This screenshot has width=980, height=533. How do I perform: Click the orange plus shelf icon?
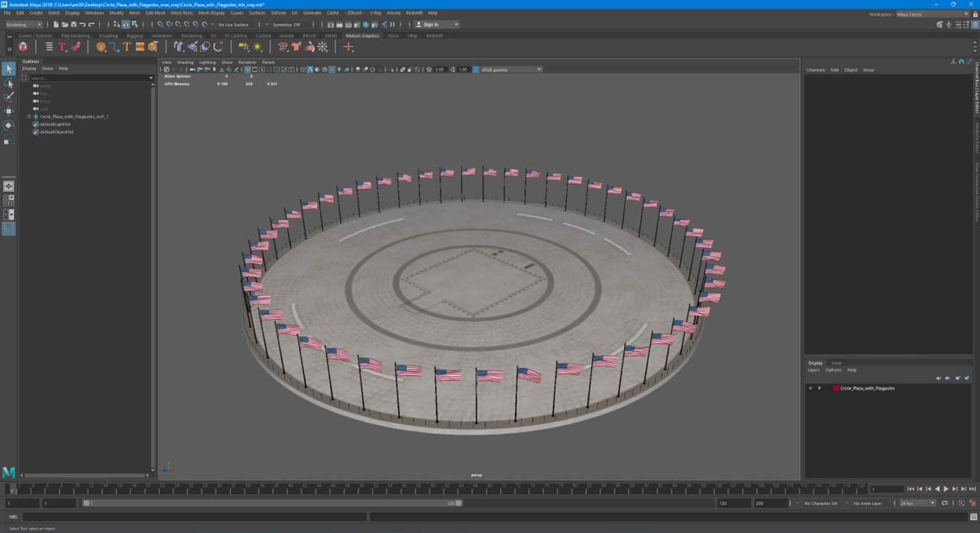click(348, 47)
